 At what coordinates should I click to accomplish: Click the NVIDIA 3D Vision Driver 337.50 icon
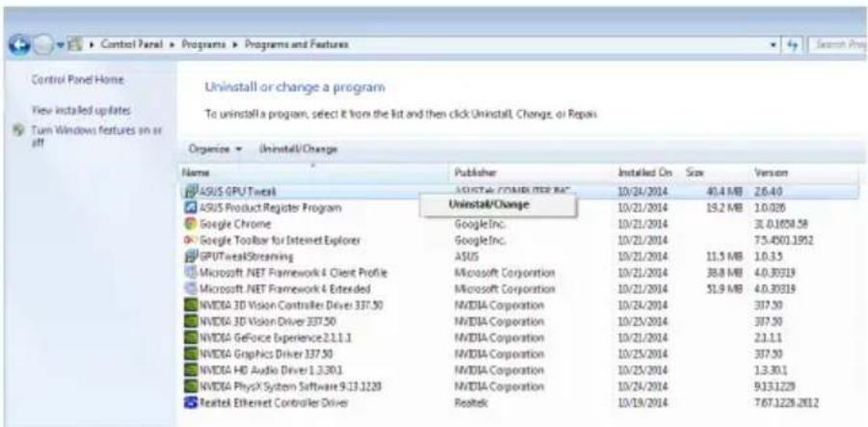pos(190,321)
